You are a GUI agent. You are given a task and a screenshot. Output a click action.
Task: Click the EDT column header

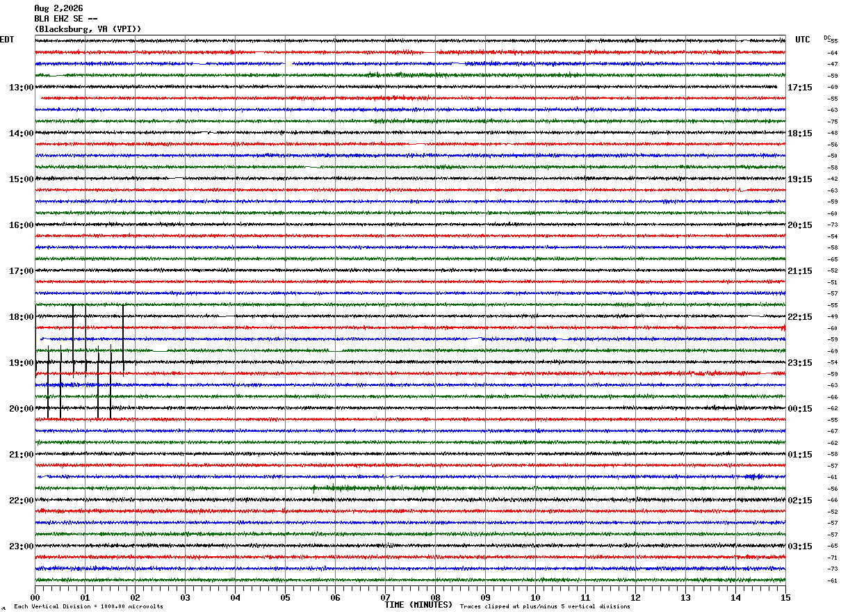7,40
